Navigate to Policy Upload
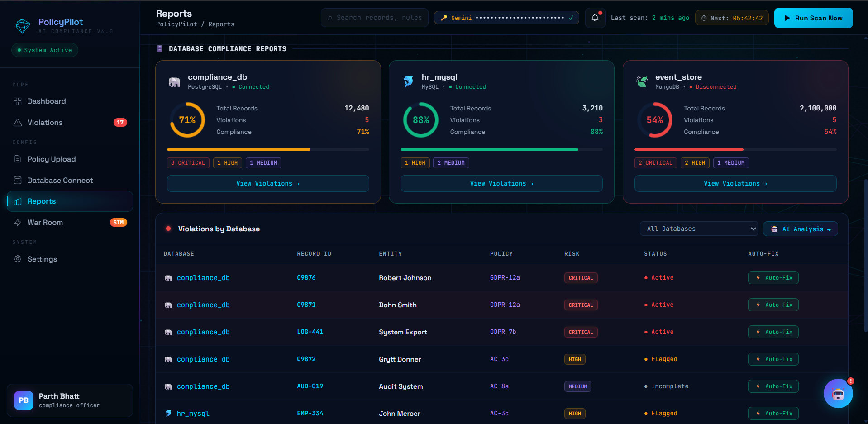This screenshot has height=424, width=868. coord(70,159)
